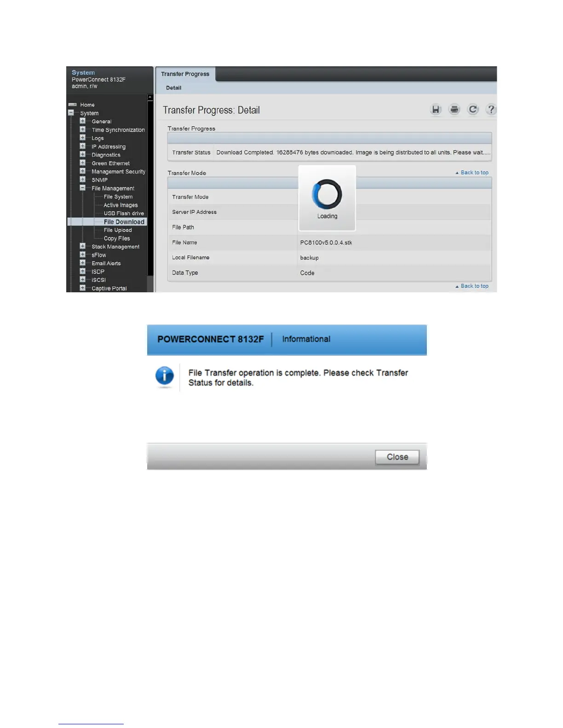Expand the sFlow node
Screen dimensions: 563x728
82,254
